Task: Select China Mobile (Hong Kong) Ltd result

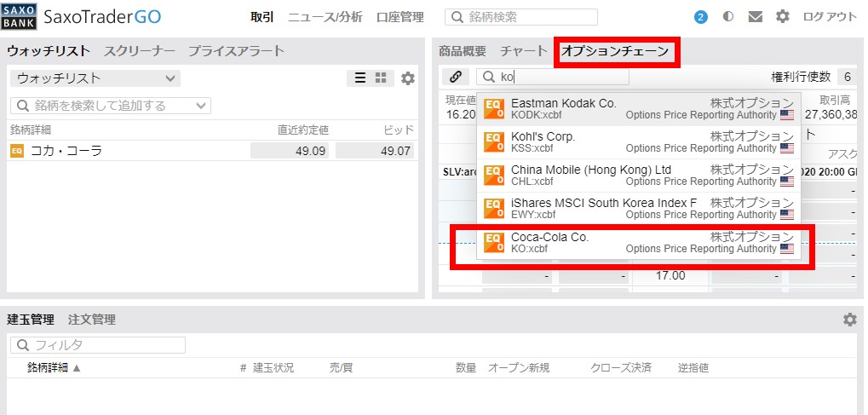Action: click(638, 176)
